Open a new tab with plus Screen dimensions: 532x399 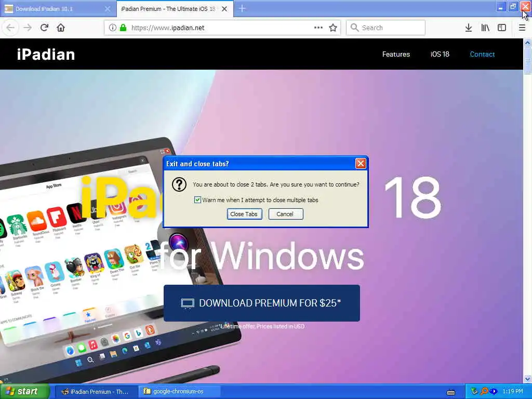242,8
